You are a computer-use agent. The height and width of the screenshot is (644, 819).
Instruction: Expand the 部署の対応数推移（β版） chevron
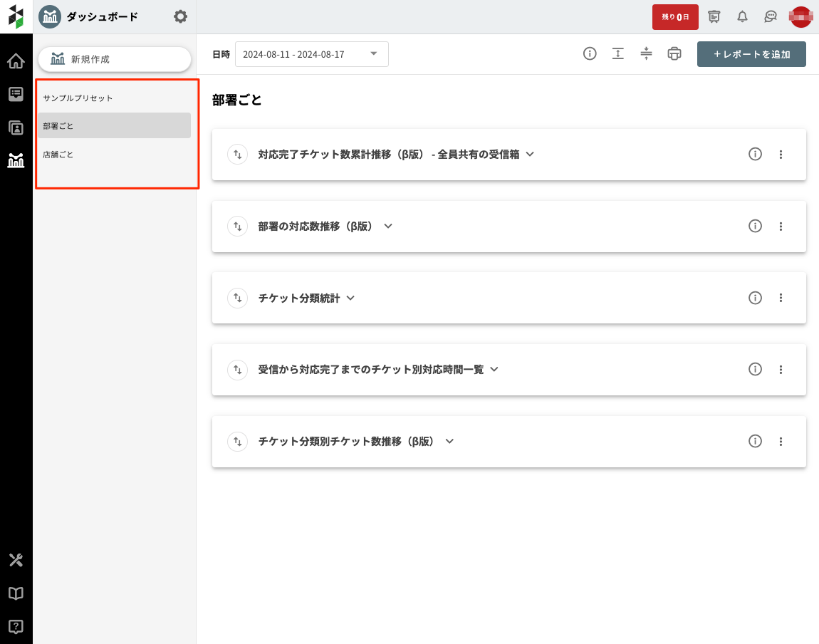pyautogui.click(x=388, y=226)
